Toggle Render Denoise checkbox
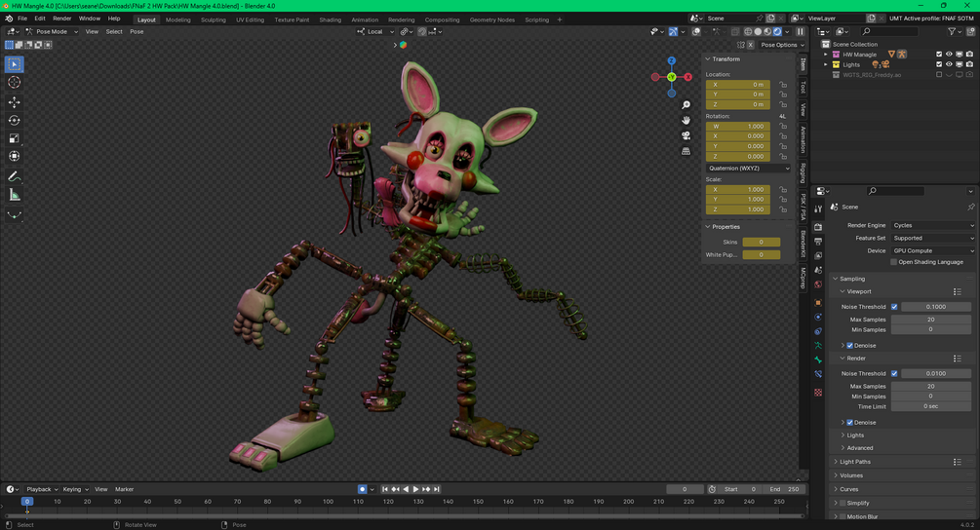The height and width of the screenshot is (530, 980). pos(850,423)
